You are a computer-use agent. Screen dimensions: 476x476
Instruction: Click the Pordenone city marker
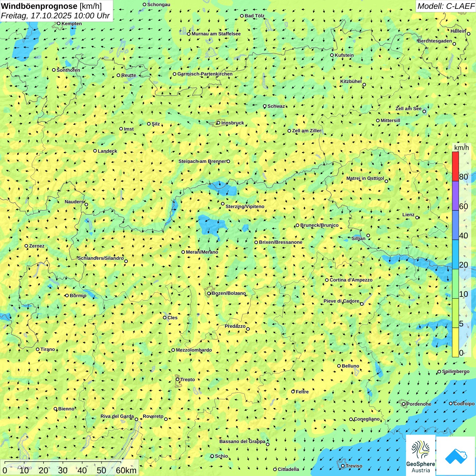click(x=404, y=404)
